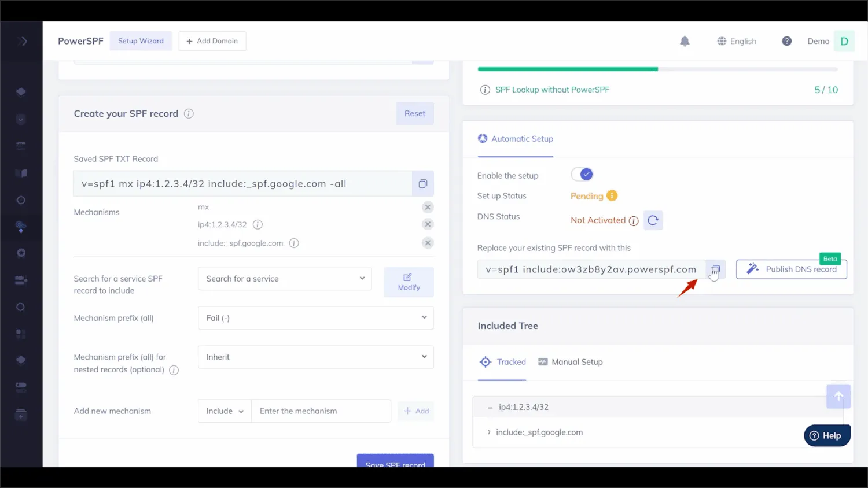This screenshot has height=488, width=868.
Task: Copy the powerspf.com include record
Action: (x=715, y=269)
